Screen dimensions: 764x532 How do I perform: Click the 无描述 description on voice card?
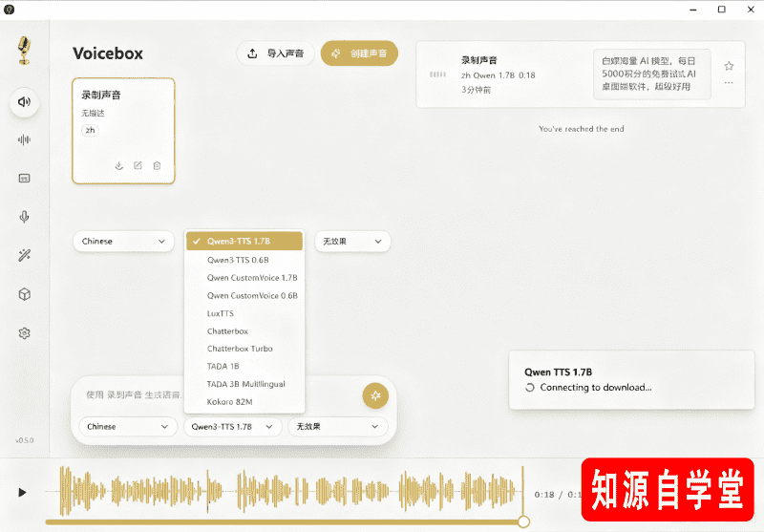point(93,114)
